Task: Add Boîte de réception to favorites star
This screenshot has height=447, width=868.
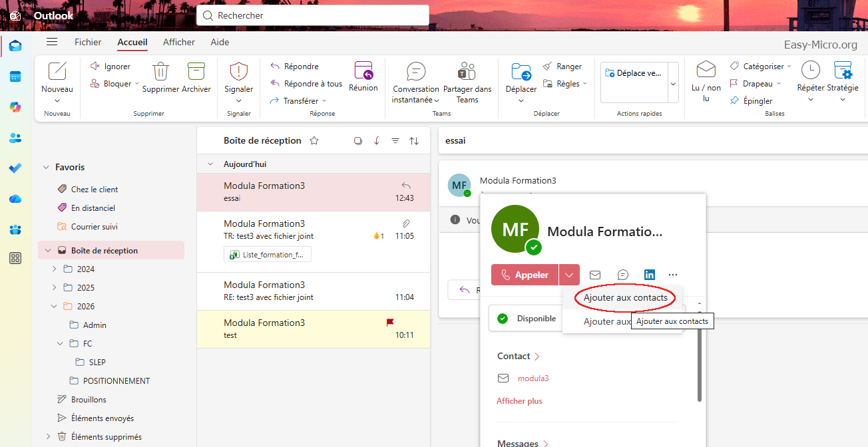Action: click(314, 141)
